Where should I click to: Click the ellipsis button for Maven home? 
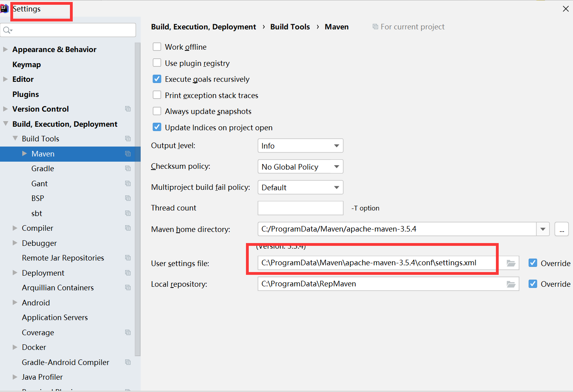[x=561, y=229]
